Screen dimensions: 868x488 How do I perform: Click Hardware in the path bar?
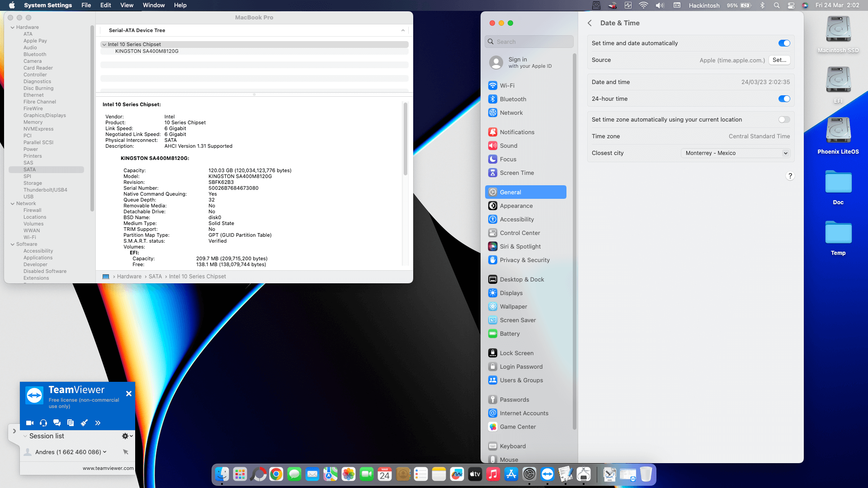(x=129, y=277)
